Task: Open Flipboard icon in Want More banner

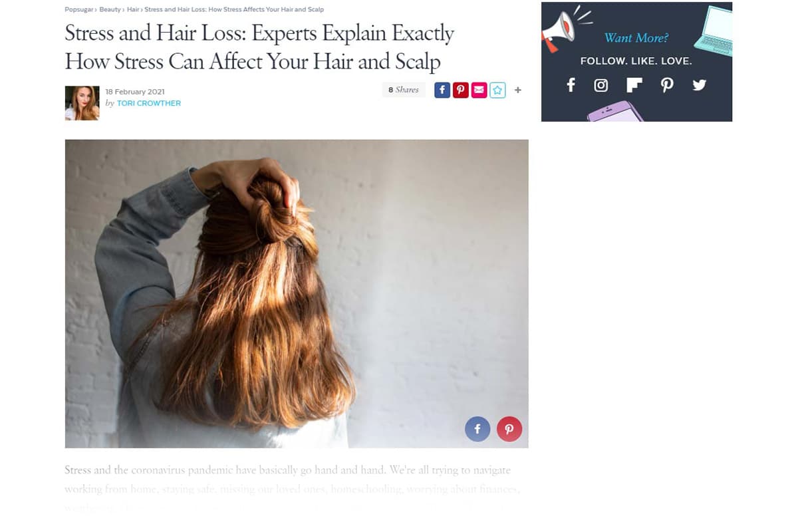Action: pyautogui.click(x=634, y=85)
